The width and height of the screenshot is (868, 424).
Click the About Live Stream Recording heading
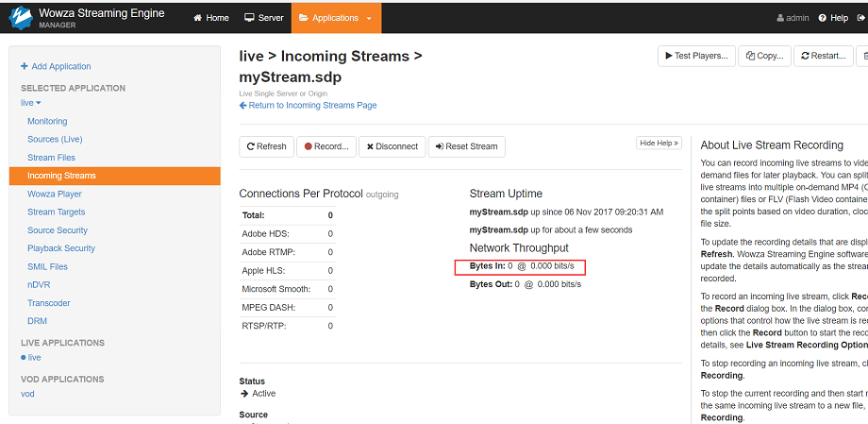[772, 145]
